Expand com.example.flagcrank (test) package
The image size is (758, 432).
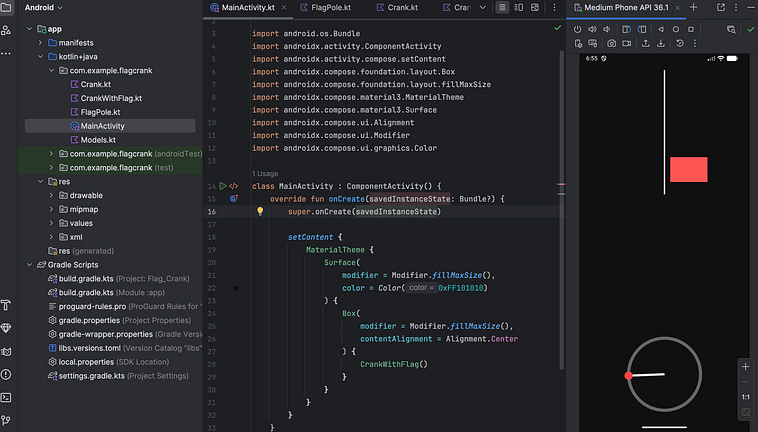point(52,168)
